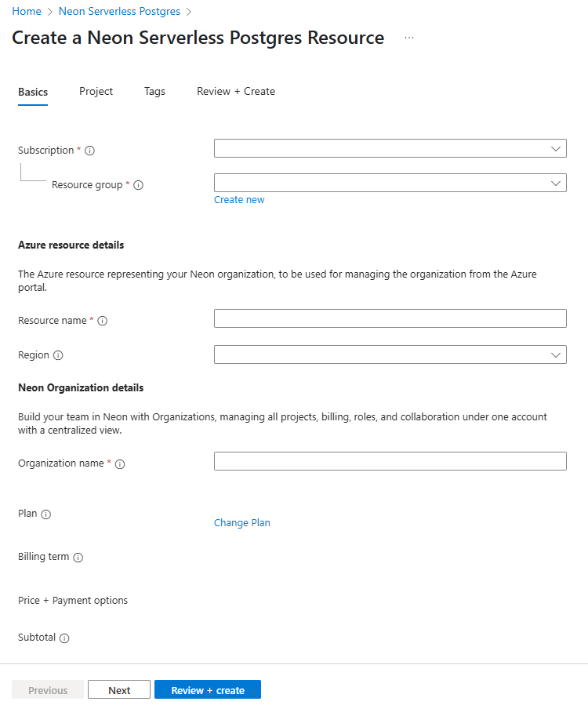Click the Organization name info icon

[x=118, y=463]
